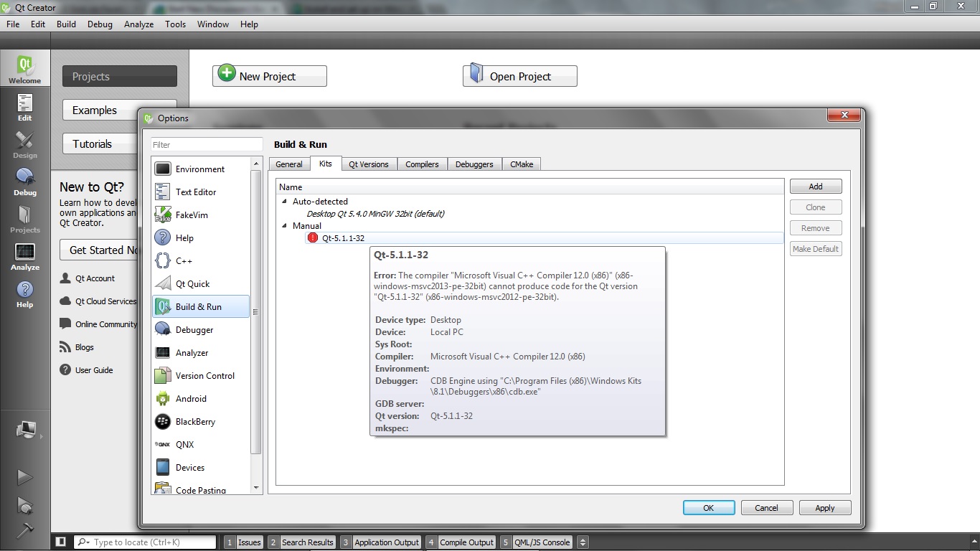
Task: Switch to the Qt Versions tab
Action: pyautogui.click(x=369, y=164)
